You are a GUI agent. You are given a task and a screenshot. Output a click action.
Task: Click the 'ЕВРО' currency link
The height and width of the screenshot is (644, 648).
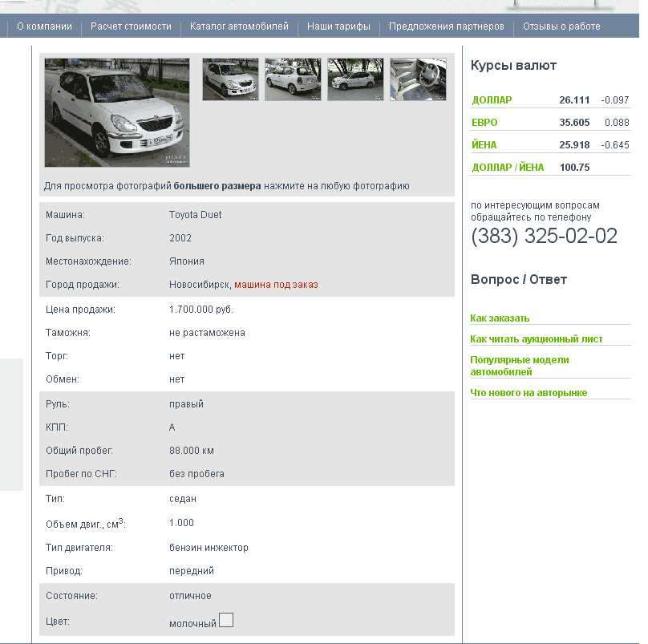tap(484, 123)
